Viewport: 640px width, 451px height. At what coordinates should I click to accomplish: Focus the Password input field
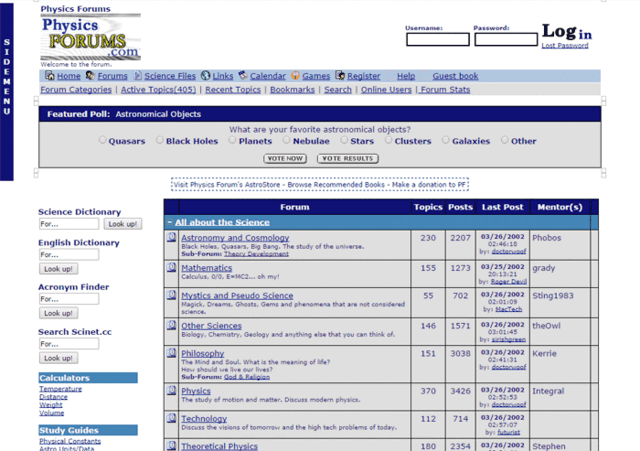coord(506,40)
